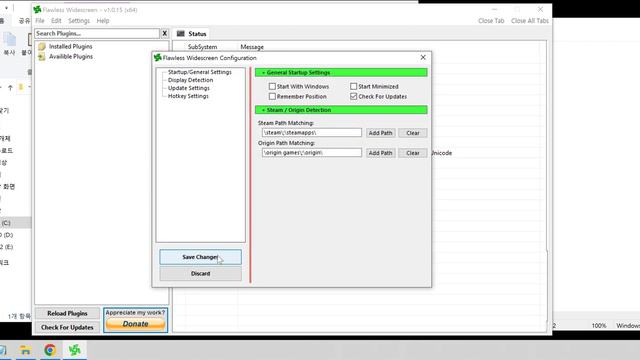Click Availible Plugins label
The width and height of the screenshot is (640, 360).
[x=71, y=57]
